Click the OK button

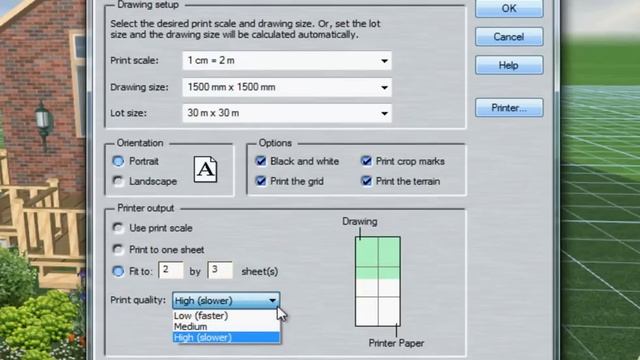point(509,8)
